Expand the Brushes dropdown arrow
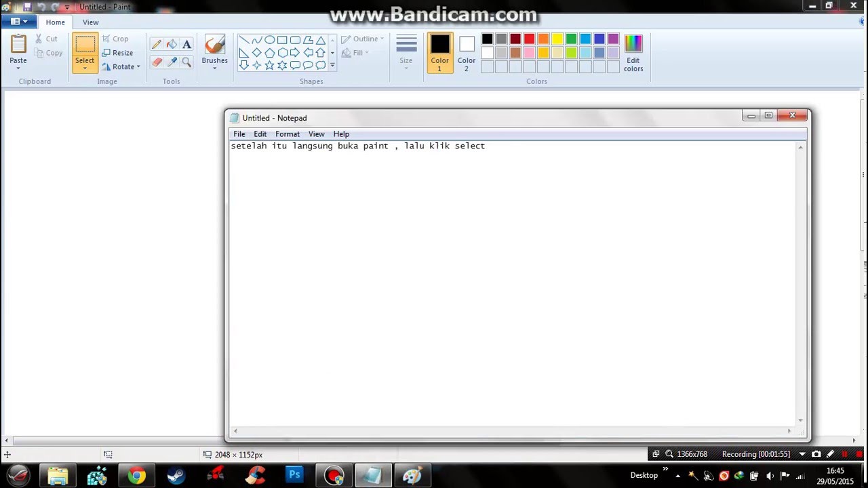Viewport: 868px width, 488px height. point(214,68)
